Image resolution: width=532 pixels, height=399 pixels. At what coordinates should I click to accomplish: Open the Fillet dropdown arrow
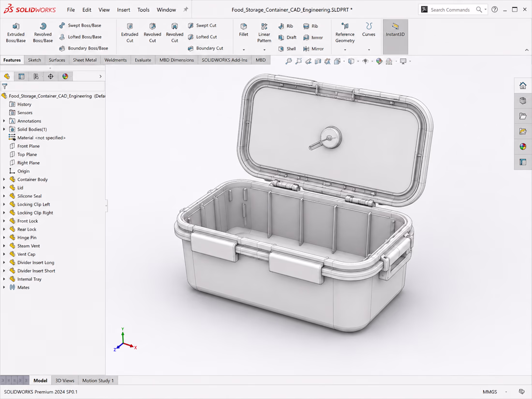point(244,50)
